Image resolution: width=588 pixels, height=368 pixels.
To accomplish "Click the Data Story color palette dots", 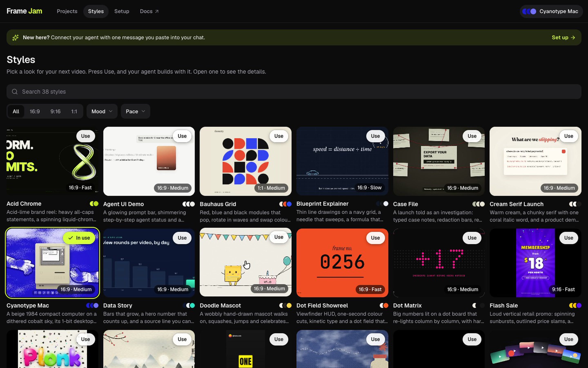I will [x=189, y=305].
